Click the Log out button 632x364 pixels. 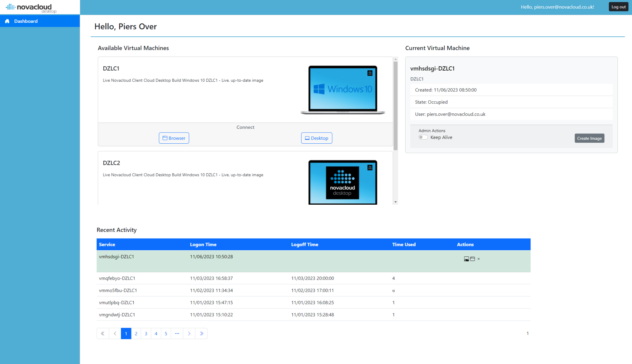tap(618, 6)
